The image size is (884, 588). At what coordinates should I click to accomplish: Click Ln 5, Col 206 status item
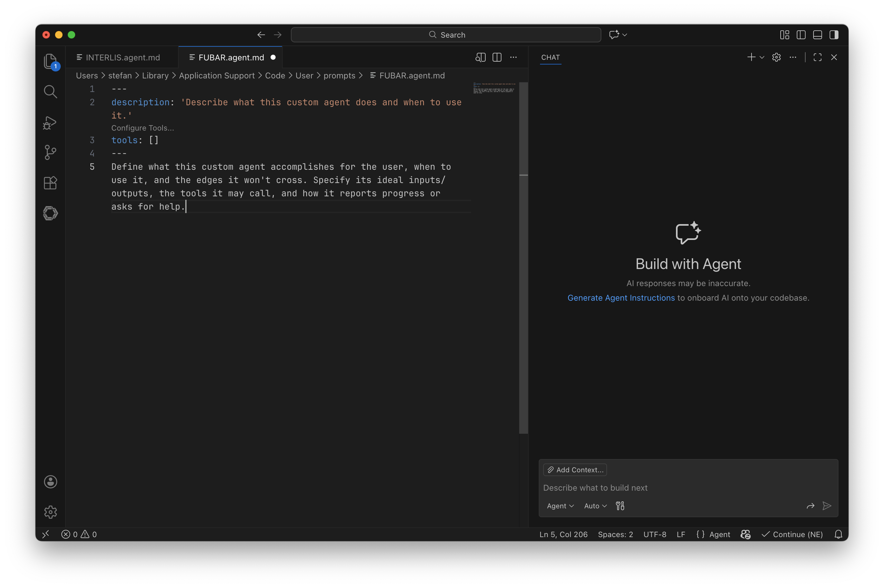point(563,534)
